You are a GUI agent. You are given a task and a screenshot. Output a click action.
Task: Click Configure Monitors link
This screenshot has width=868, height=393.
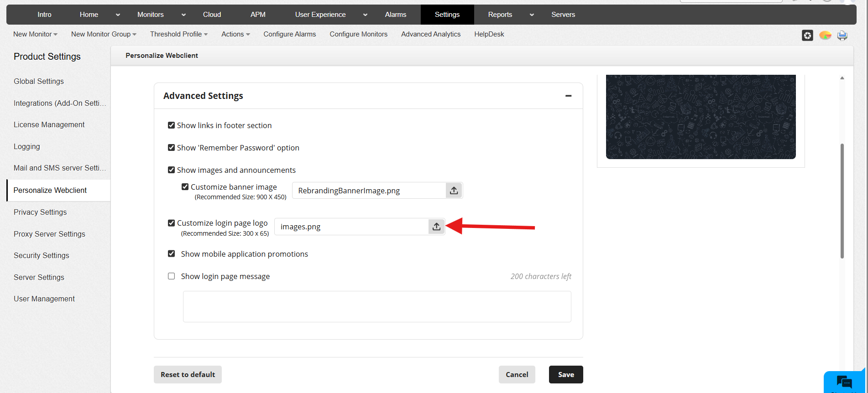pos(359,34)
